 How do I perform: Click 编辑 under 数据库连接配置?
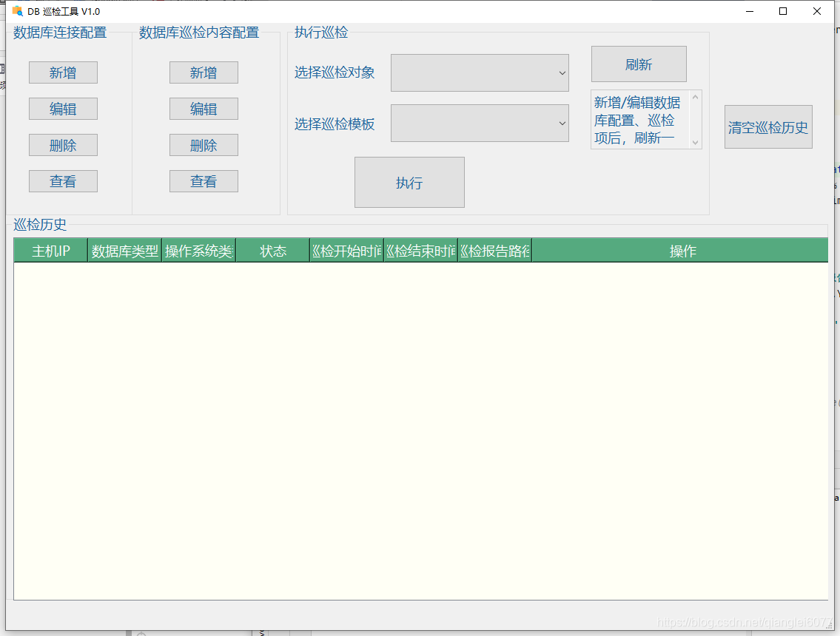[x=63, y=109]
